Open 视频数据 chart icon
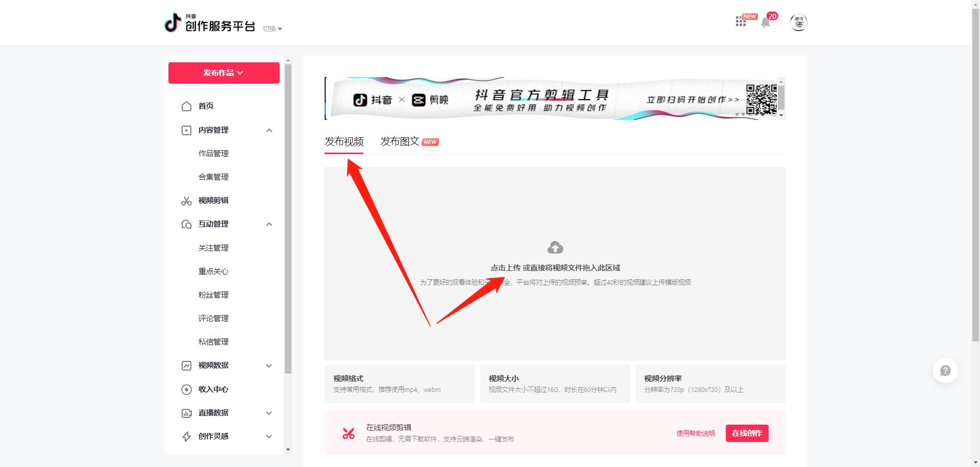 click(187, 365)
